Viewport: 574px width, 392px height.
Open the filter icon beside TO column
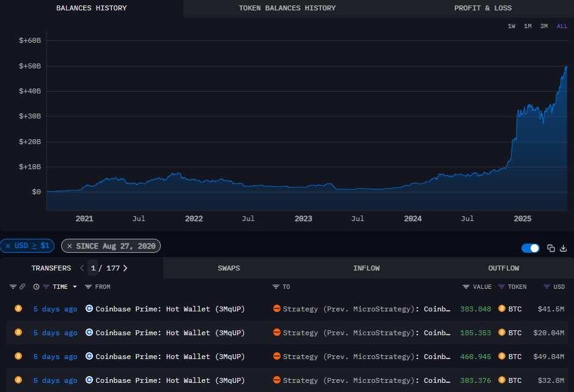(x=276, y=286)
